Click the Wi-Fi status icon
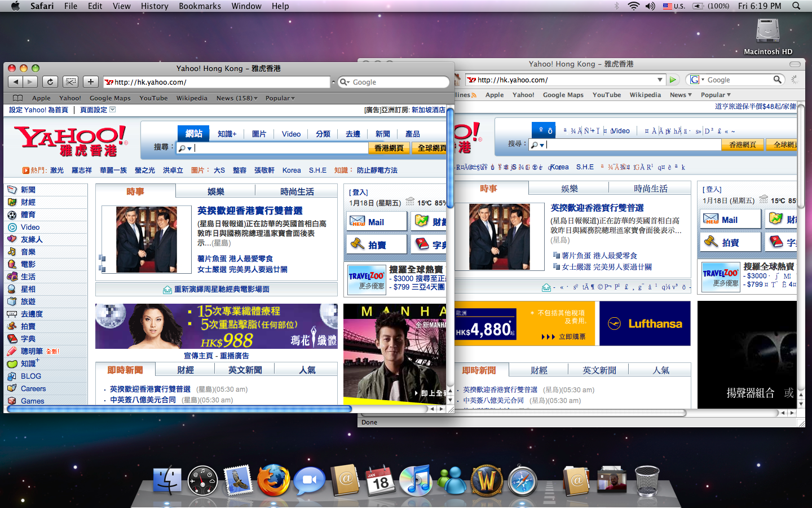Viewport: 812px width, 508px height. click(633, 6)
